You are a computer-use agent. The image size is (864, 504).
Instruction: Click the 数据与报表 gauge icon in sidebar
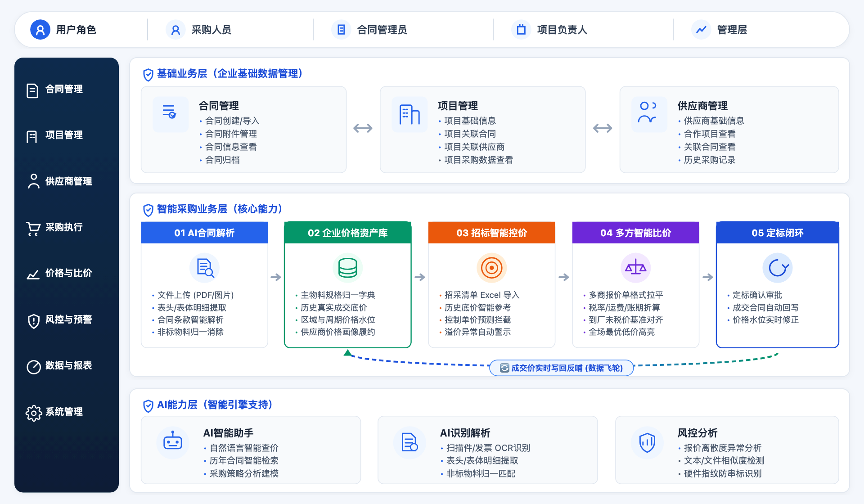coord(33,367)
